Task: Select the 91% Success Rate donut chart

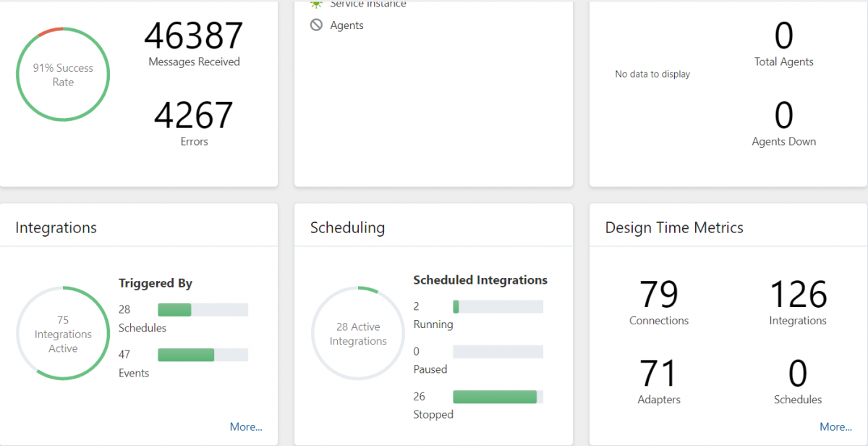Action: tap(63, 74)
